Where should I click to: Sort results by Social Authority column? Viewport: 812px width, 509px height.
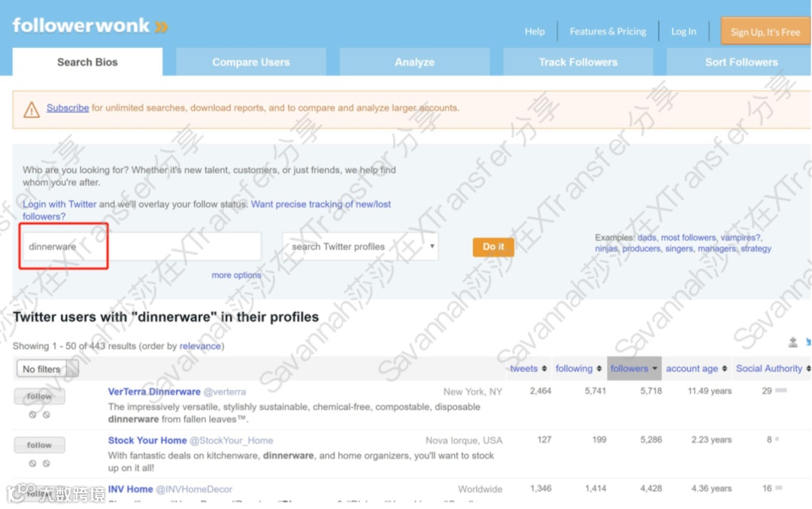pyautogui.click(x=773, y=368)
